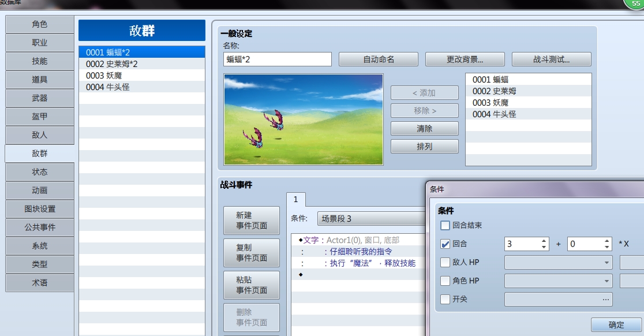Viewport: 644px width, 336px height.
Task: Tick the 角色 HP checkbox
Action: 445,281
